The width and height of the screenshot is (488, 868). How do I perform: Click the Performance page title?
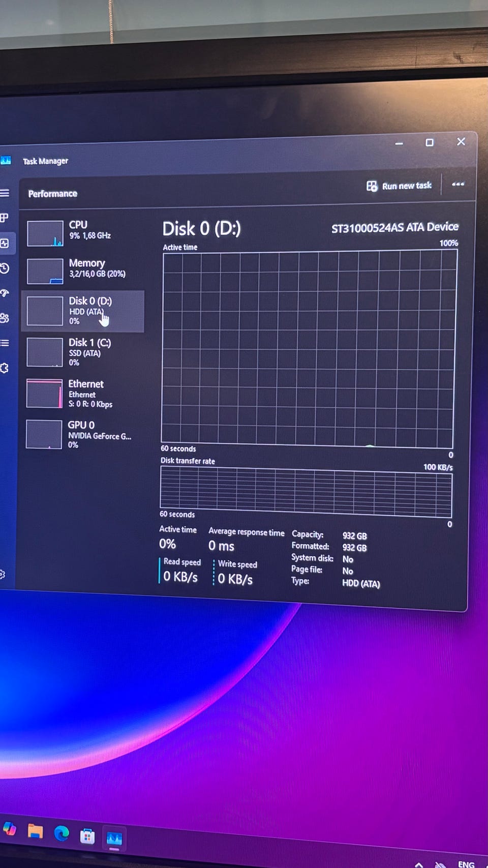pyautogui.click(x=53, y=194)
